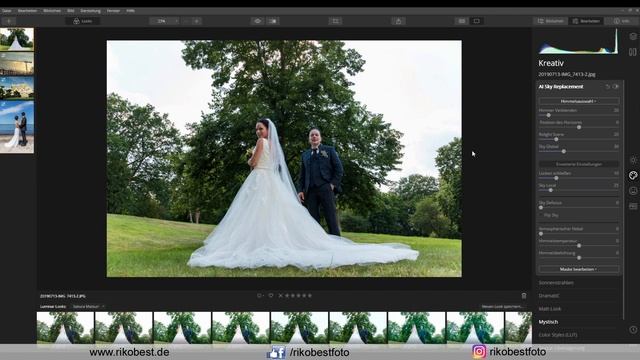This screenshot has height=360, width=640.
Task: Adjust the Himmelsbelichtung slider
Action: [x=579, y=258]
